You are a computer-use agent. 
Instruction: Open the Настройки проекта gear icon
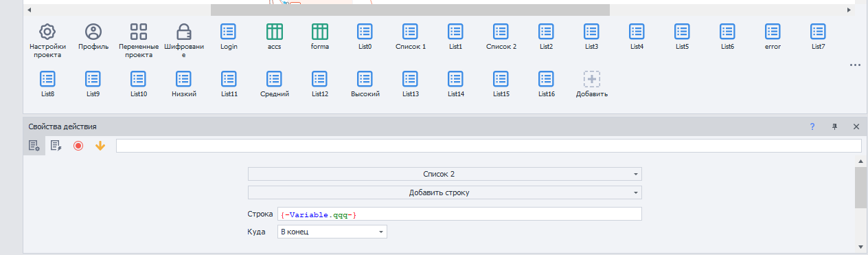click(47, 32)
